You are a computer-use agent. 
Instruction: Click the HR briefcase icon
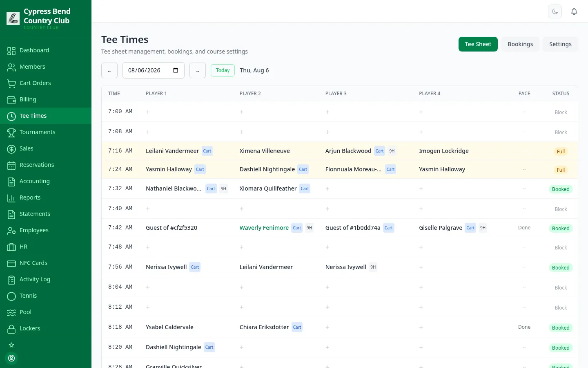[x=11, y=247]
